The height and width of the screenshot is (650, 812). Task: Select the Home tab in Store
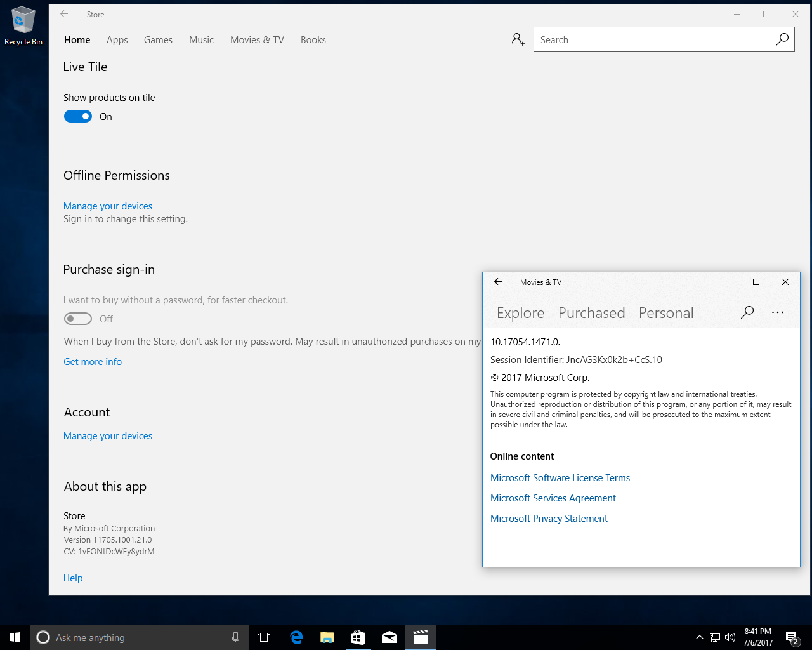[77, 39]
